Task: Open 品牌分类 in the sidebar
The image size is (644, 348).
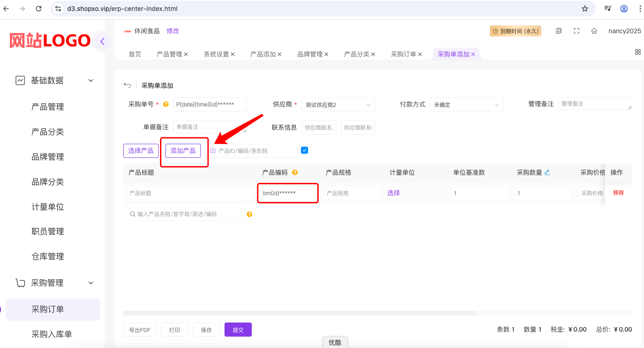Action: tap(48, 182)
